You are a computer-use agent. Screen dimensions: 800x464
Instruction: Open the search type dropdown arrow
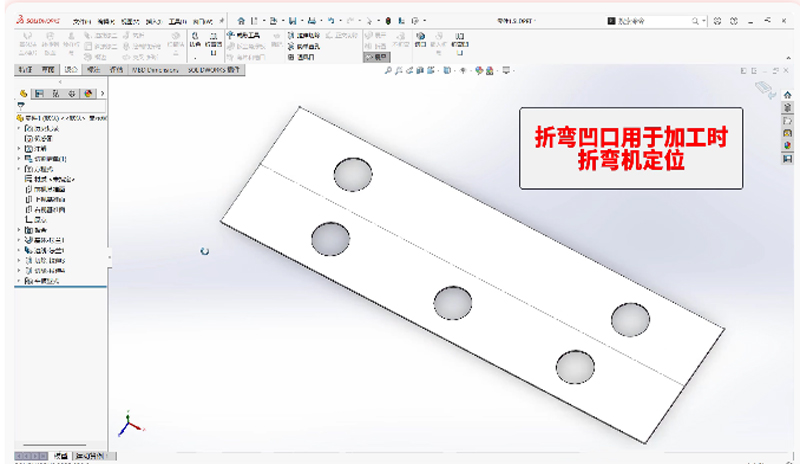704,21
